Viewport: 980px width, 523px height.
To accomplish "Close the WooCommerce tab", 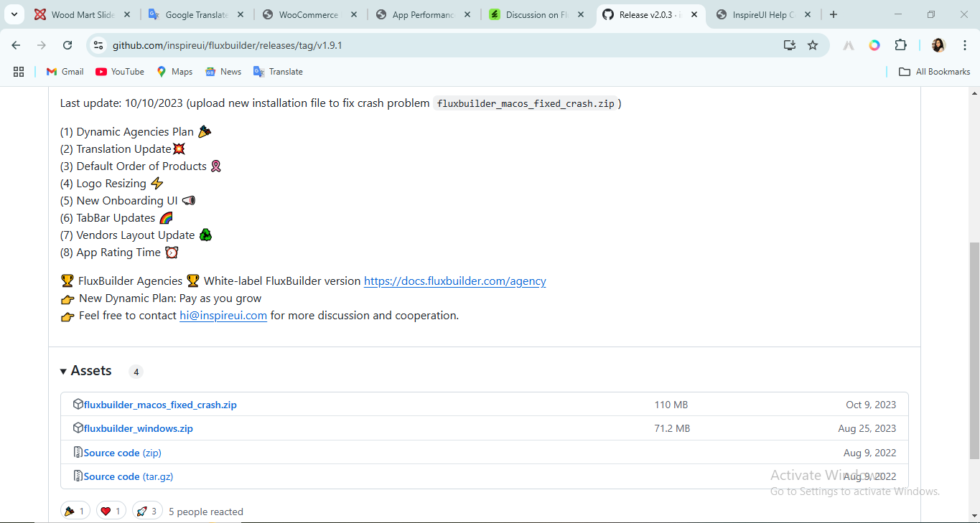I will pyautogui.click(x=354, y=14).
